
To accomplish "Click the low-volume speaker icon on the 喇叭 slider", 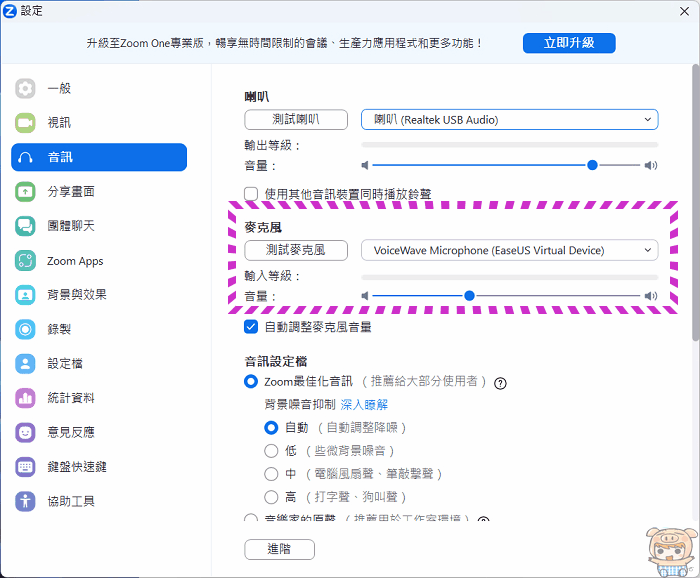I will [x=365, y=166].
